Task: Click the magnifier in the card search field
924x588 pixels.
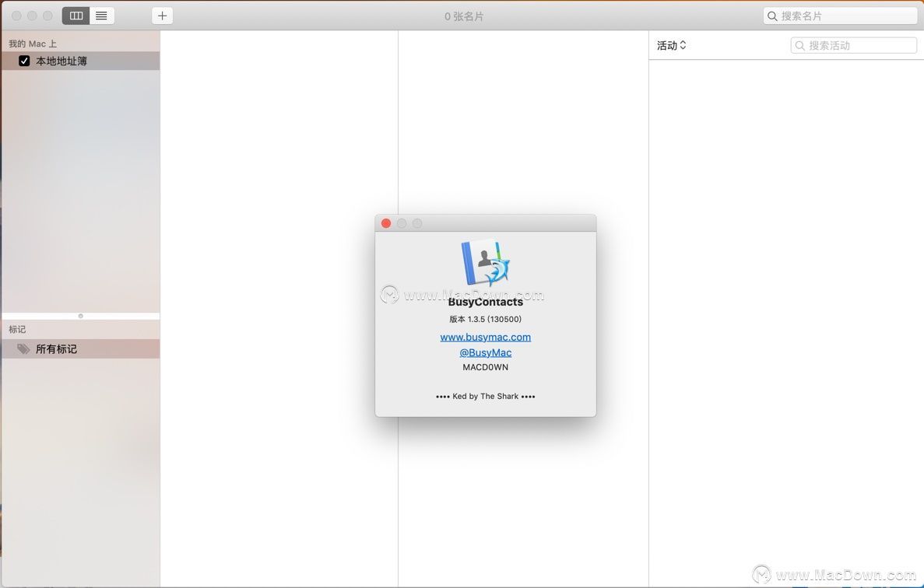Action: pos(772,16)
